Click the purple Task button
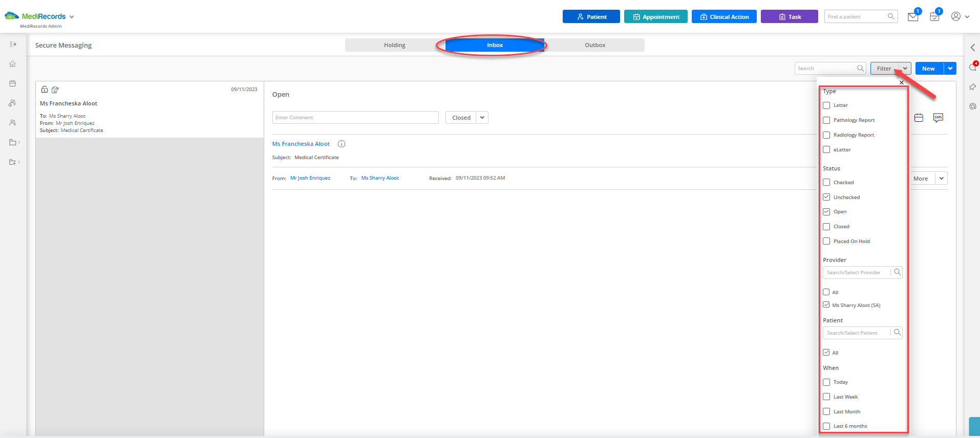Screen dimensions: 980x438 point(789,17)
